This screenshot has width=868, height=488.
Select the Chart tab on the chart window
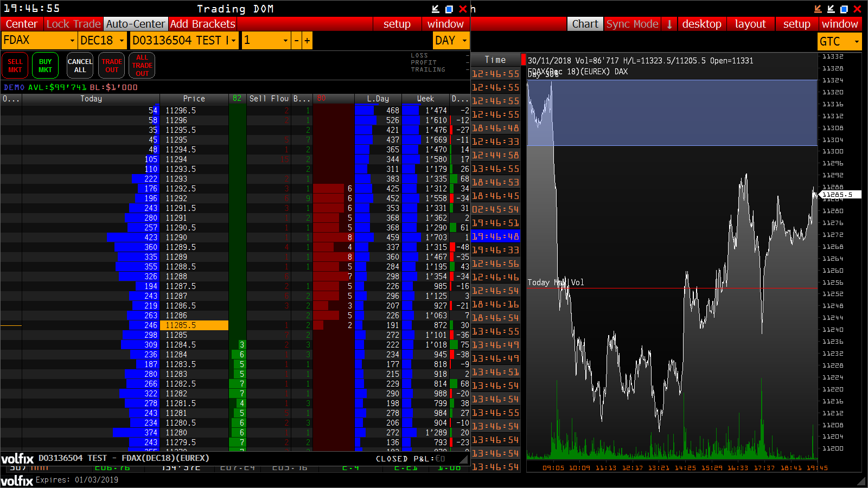point(585,24)
